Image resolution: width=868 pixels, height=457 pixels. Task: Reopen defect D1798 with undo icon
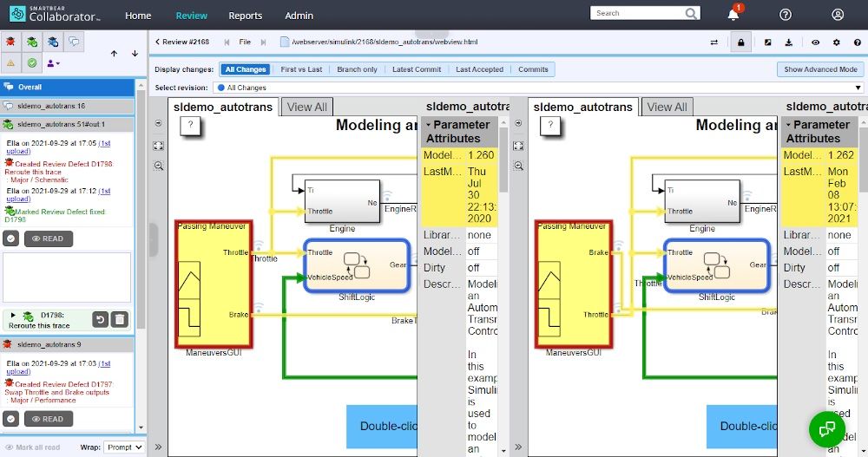99,319
